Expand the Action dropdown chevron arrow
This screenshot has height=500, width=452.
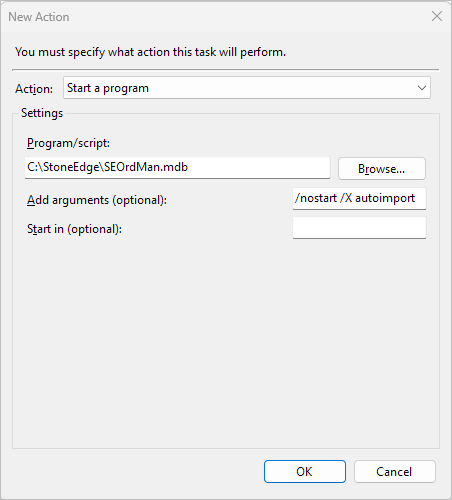422,88
